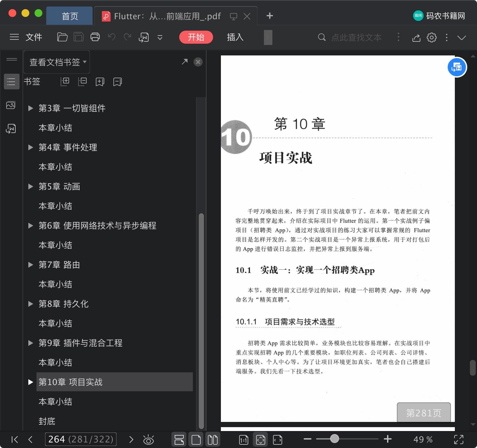Click the zoom slider handle
Screen dimensions: 477x448
point(334,439)
